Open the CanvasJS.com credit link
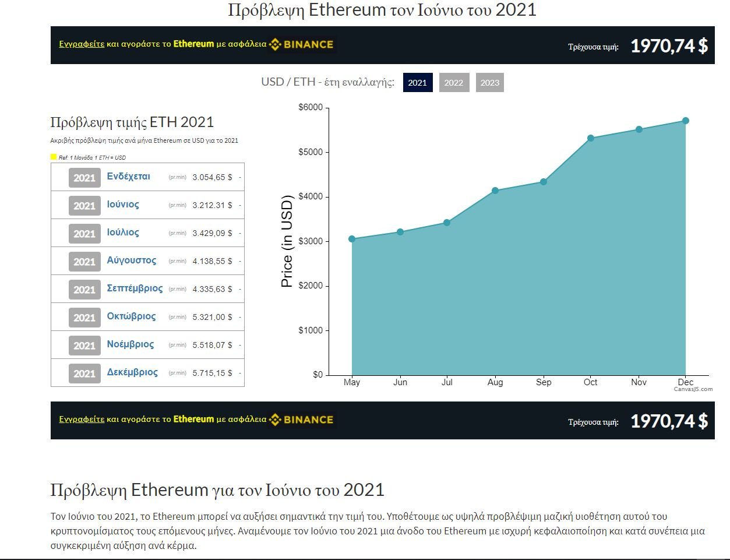The image size is (730, 560). tap(693, 389)
